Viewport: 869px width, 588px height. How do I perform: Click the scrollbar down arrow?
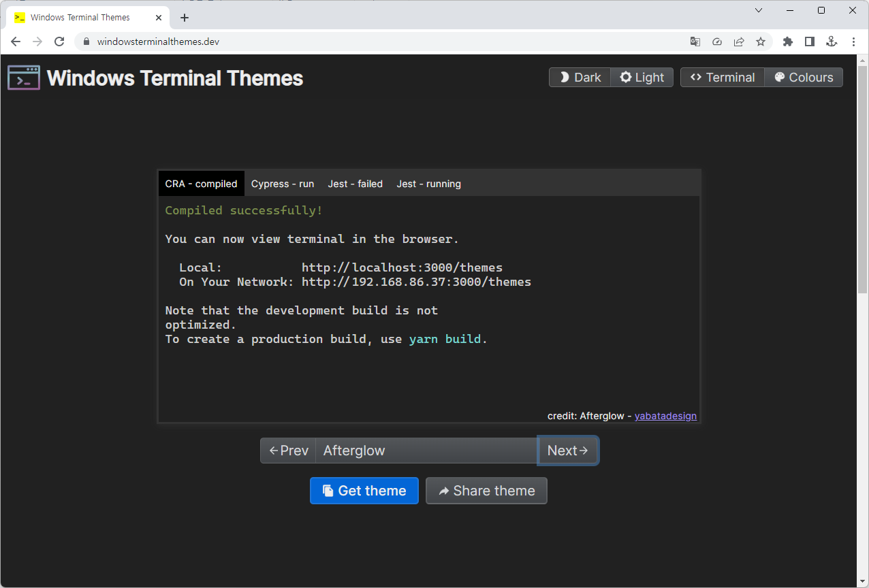point(862,582)
